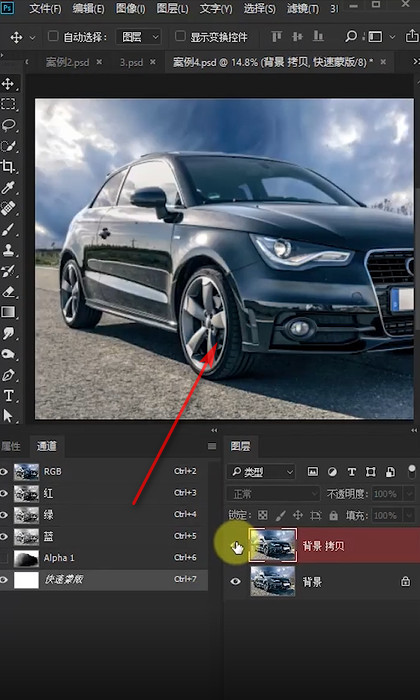Image resolution: width=420 pixels, height=700 pixels.
Task: Toggle visibility of 红 channel
Action: [4, 493]
